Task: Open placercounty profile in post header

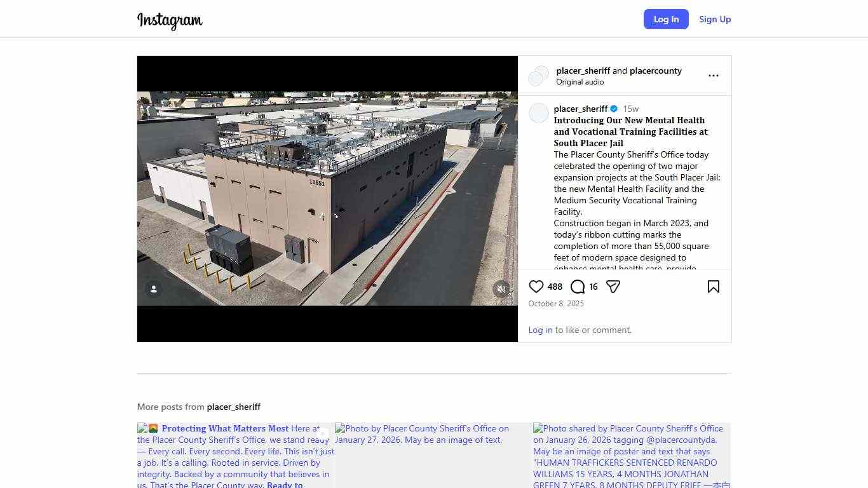Action: 655,71
